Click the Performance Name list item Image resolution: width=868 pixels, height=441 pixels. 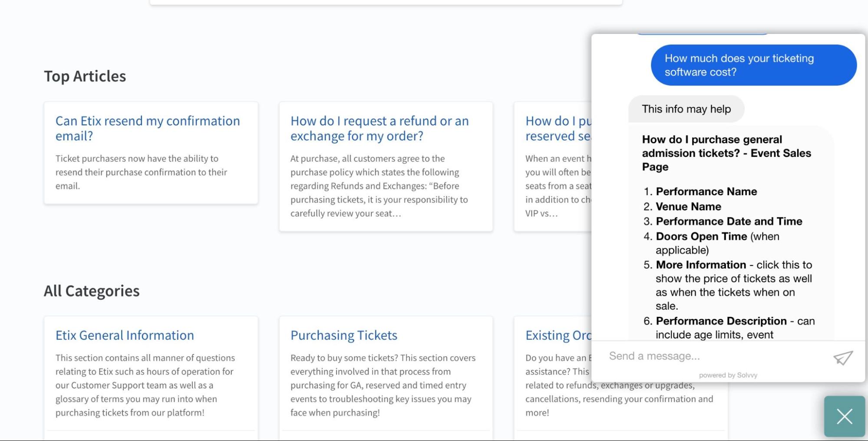tap(706, 191)
